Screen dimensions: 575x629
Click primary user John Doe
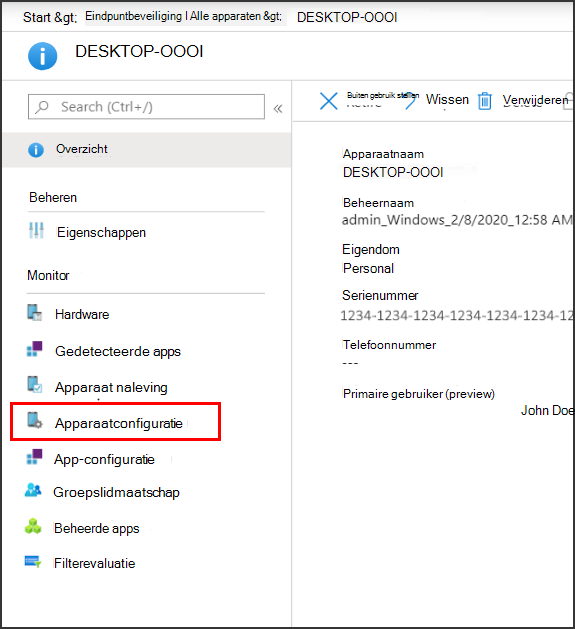(547, 410)
